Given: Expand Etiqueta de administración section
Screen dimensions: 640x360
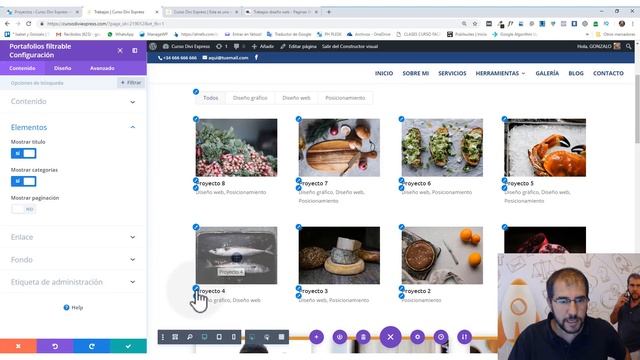Looking at the screenshot, I should click(x=73, y=282).
